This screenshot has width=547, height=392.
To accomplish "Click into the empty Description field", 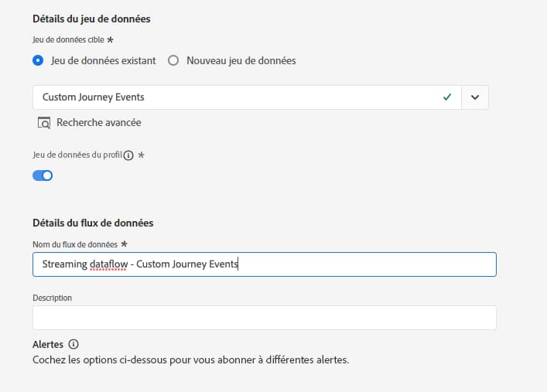I will pos(264,318).
